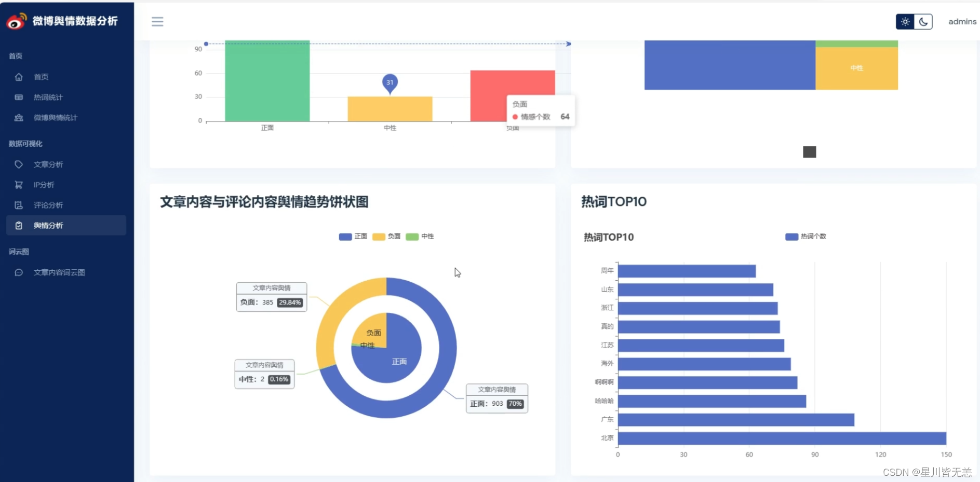This screenshot has width=980, height=482.
Task: Click the 真的 bar in 热词TOP10 chart
Action: click(699, 327)
